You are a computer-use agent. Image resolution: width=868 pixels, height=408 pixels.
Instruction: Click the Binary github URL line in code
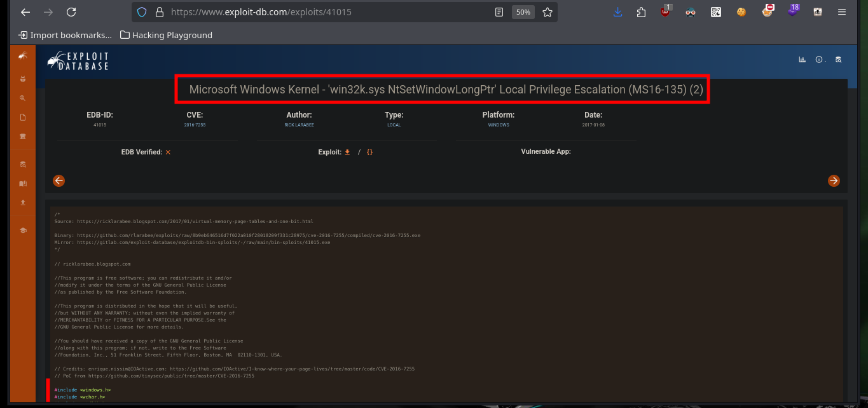[x=237, y=236]
